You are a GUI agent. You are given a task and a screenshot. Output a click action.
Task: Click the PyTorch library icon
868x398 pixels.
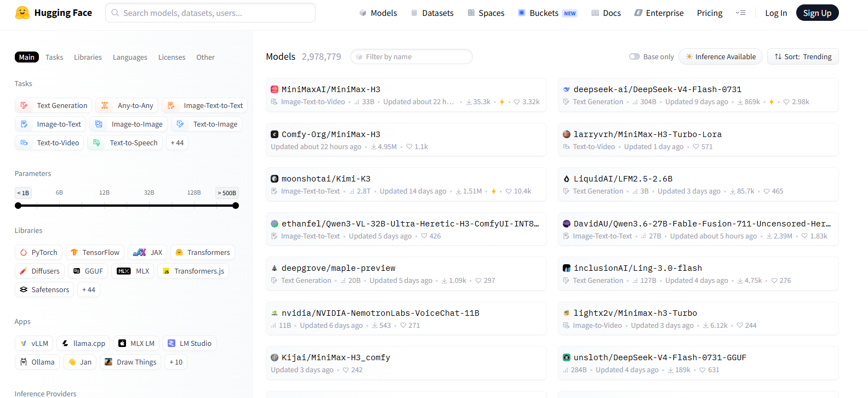(x=24, y=253)
